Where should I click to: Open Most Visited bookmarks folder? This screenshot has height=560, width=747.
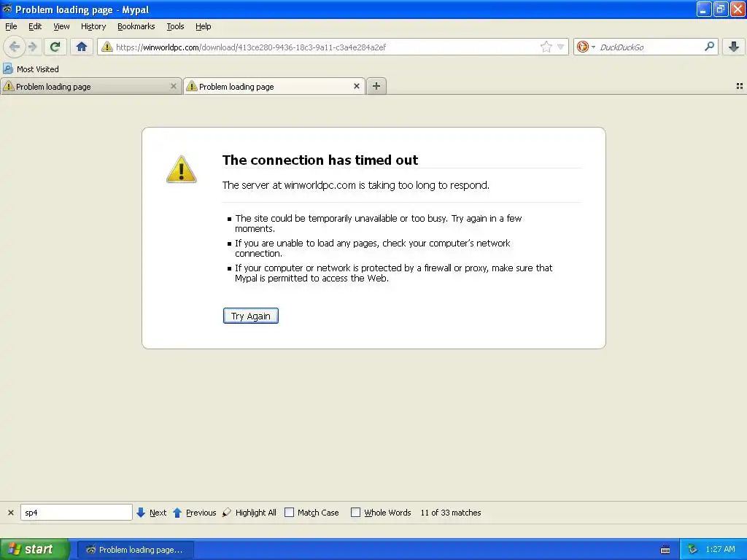pos(31,69)
